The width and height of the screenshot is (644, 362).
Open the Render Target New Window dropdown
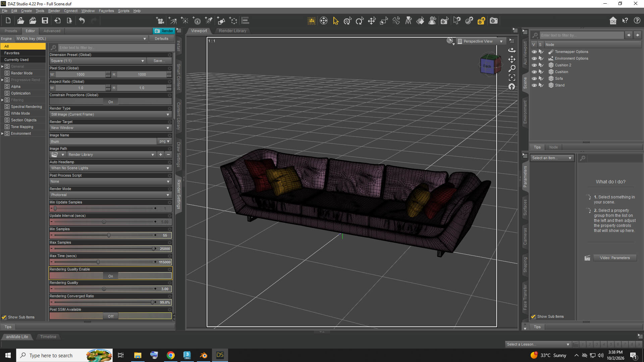pos(111,128)
